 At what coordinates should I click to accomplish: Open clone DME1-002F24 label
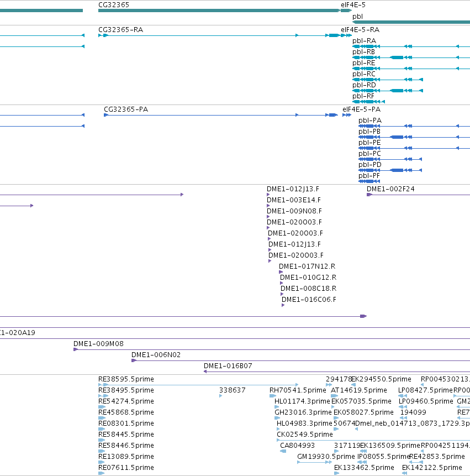pyautogui.click(x=390, y=189)
